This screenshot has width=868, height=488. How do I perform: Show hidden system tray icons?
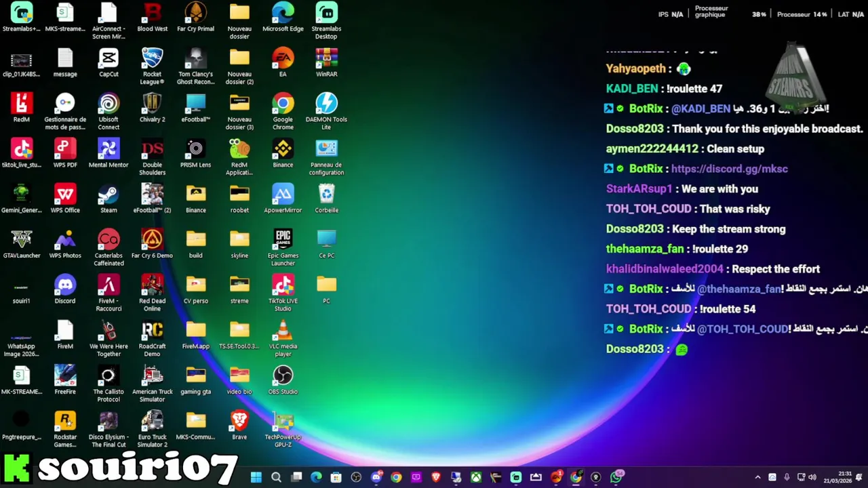(x=757, y=477)
